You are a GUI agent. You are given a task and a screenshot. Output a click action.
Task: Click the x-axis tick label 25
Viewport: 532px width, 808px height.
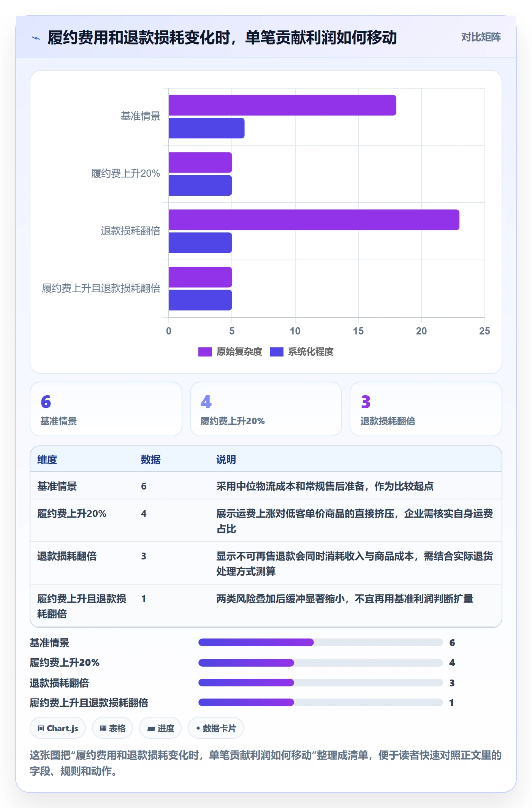(484, 331)
